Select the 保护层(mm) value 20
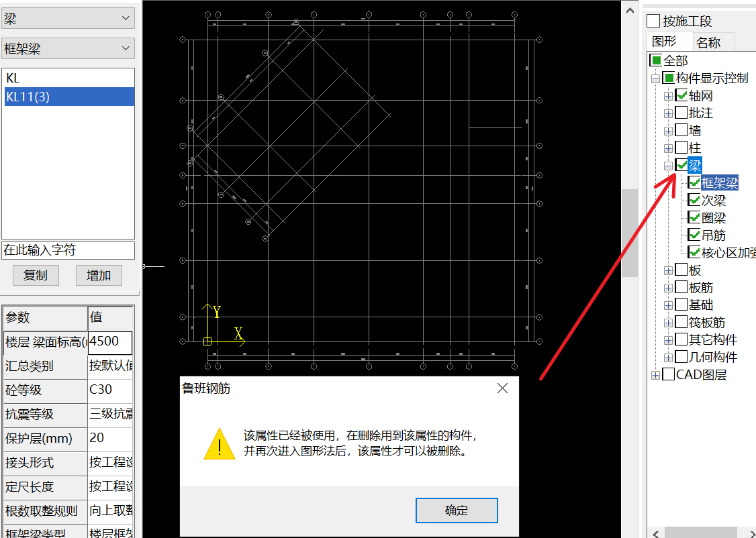Viewport: 756px width, 538px height. tap(110, 438)
